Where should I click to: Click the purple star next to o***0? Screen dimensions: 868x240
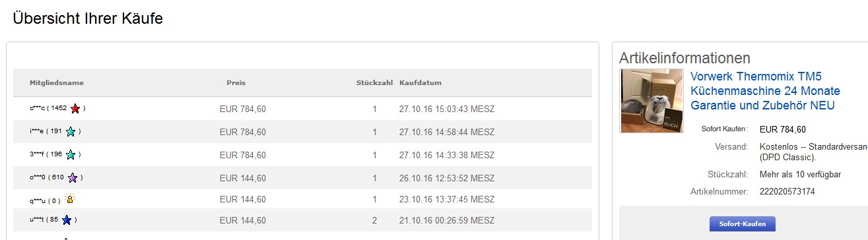pos(73,178)
